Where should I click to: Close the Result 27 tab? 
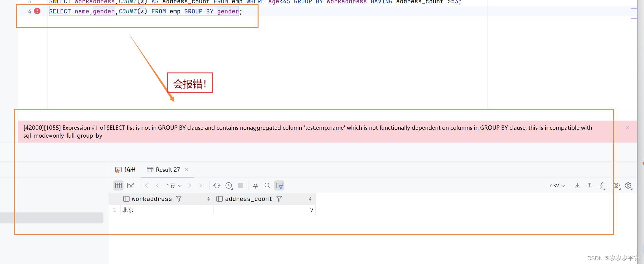click(x=187, y=170)
